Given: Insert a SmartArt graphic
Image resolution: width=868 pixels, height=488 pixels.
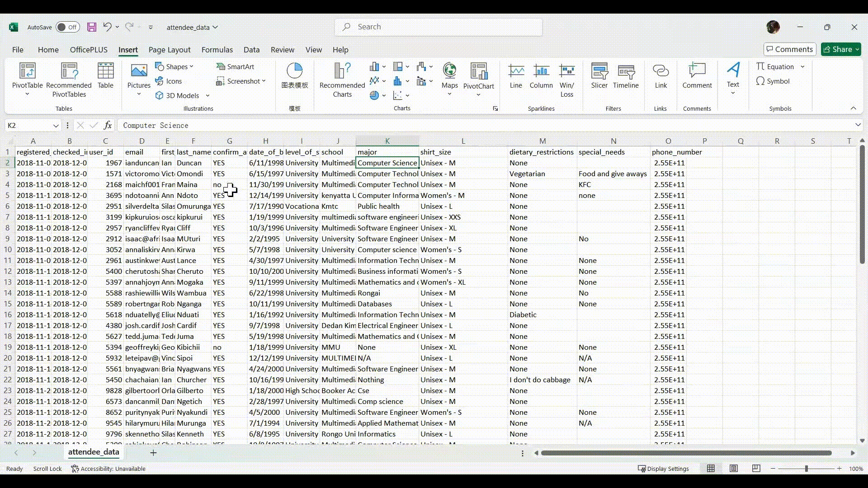Looking at the screenshot, I should click(235, 67).
